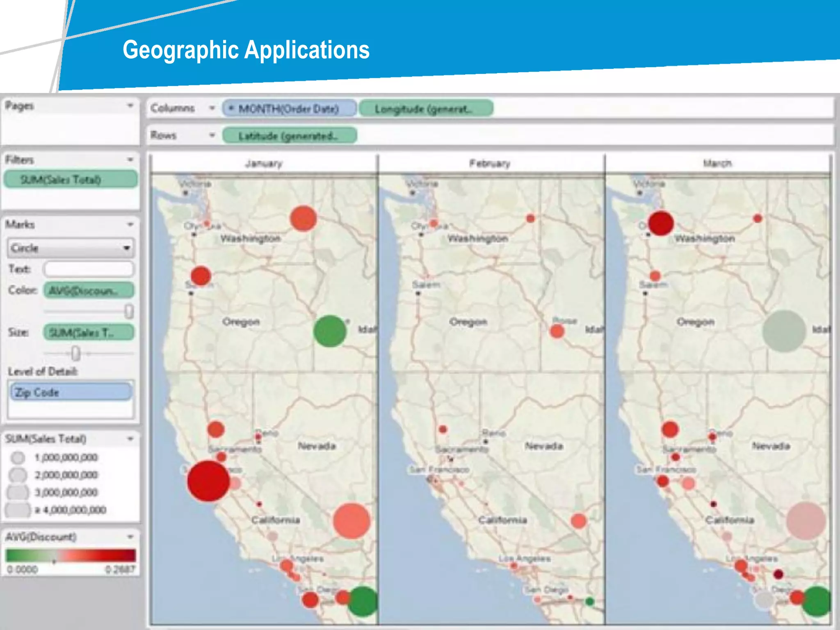
Task: Click the 2,000,000,000 size legend circle
Action: coord(18,475)
